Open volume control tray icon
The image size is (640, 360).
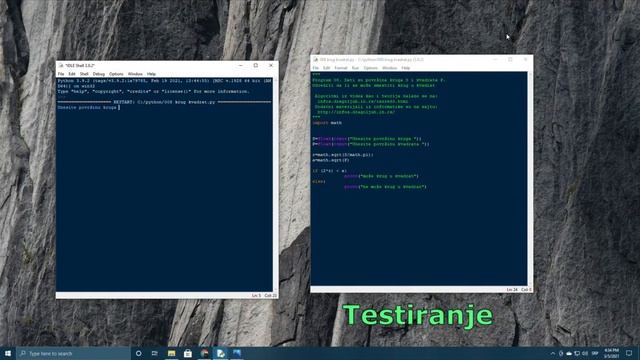pos(585,353)
